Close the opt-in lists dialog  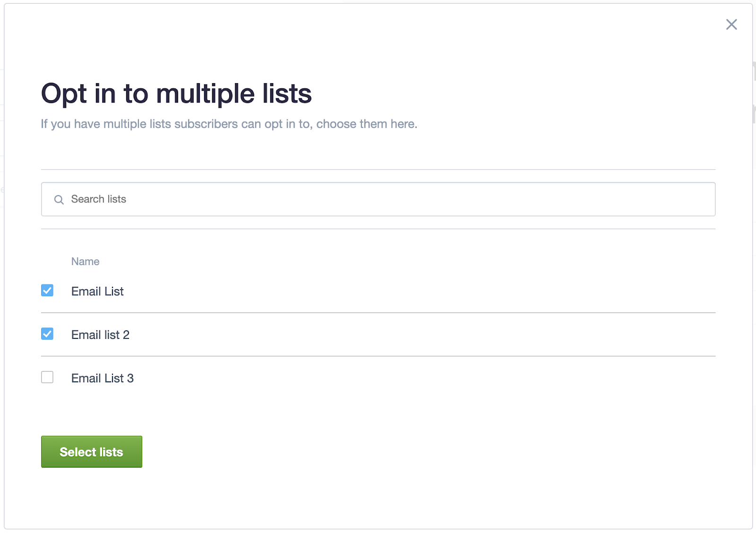tap(731, 25)
